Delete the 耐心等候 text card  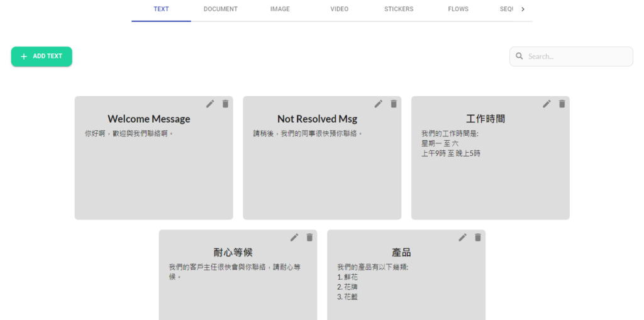pyautogui.click(x=309, y=237)
